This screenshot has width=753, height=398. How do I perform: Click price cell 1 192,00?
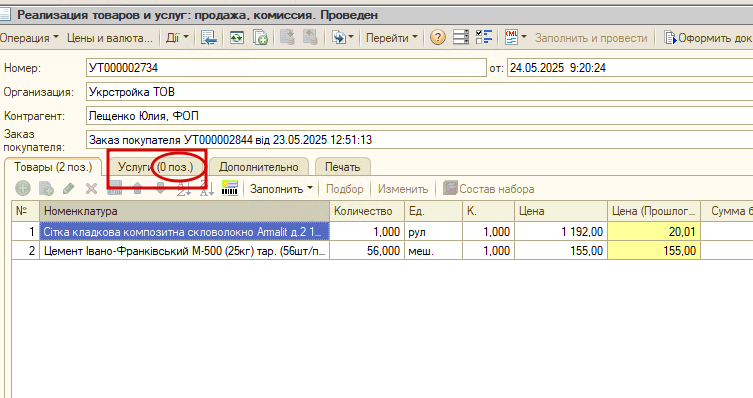561,232
